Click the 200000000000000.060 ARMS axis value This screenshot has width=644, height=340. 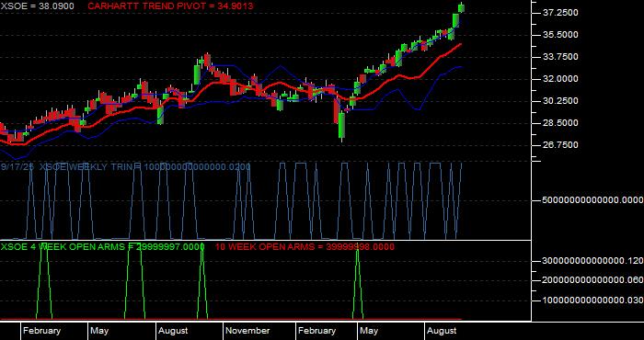tap(593, 280)
